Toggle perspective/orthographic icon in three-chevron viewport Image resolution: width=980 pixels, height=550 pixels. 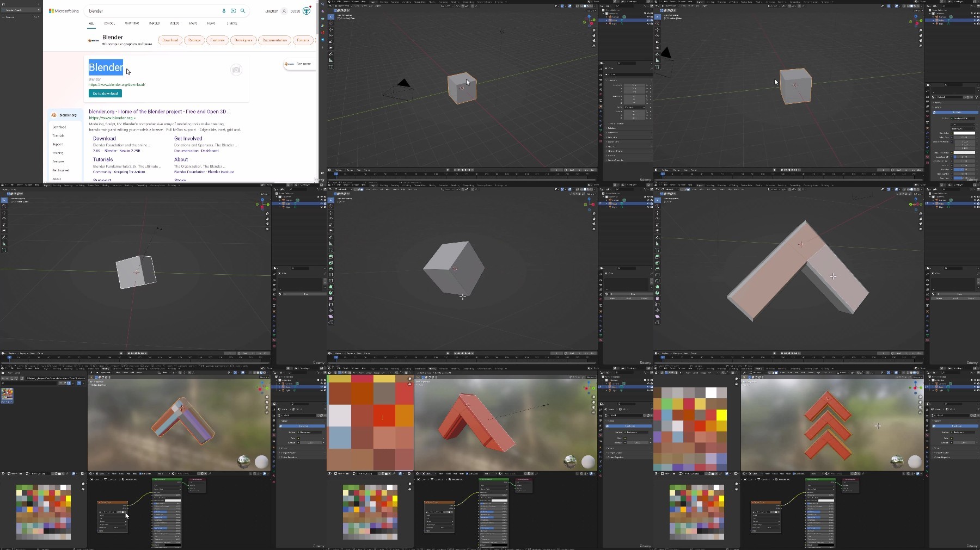point(921,412)
